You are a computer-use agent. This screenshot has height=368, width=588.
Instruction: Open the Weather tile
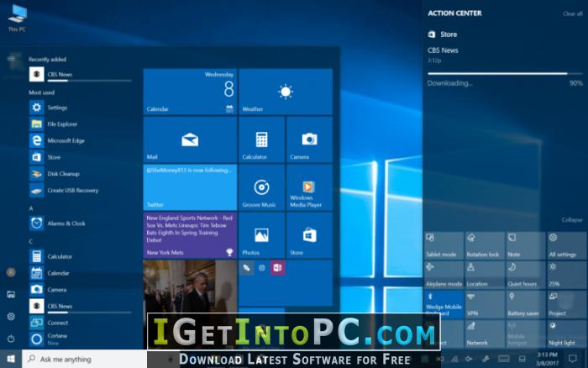click(286, 92)
